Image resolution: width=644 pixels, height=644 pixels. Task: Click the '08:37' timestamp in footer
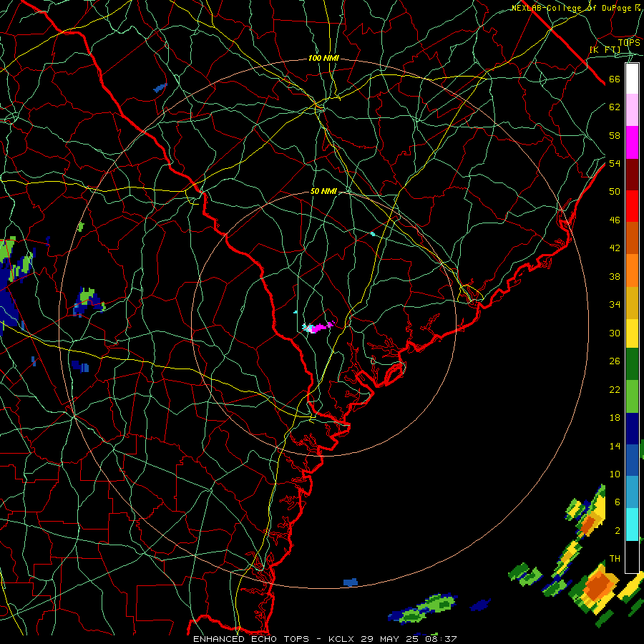(439, 639)
